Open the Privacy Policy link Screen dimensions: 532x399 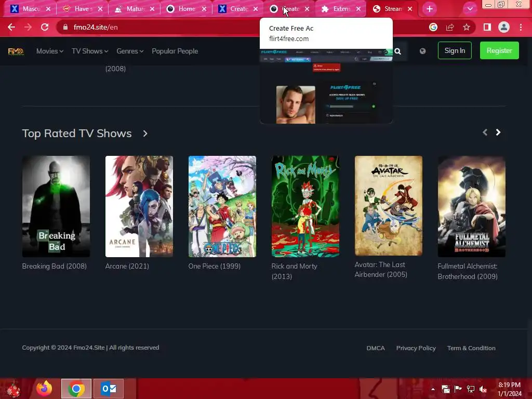point(416,348)
